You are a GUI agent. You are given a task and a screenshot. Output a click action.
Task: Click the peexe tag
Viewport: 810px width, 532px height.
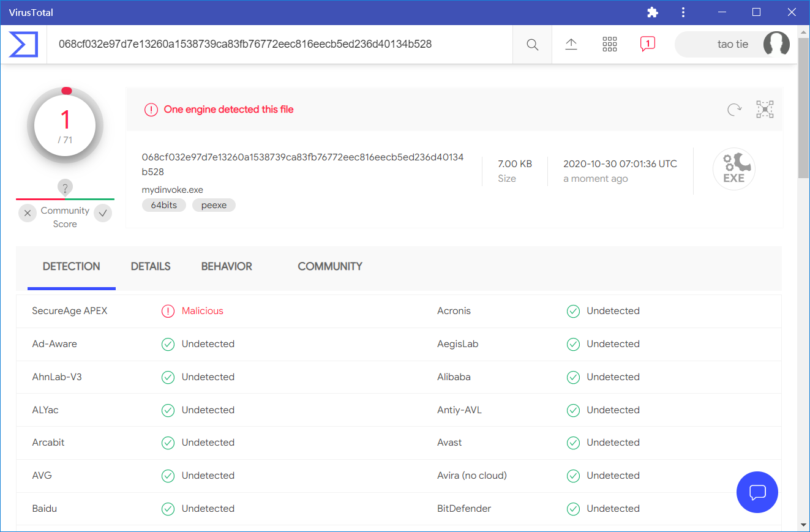(214, 205)
